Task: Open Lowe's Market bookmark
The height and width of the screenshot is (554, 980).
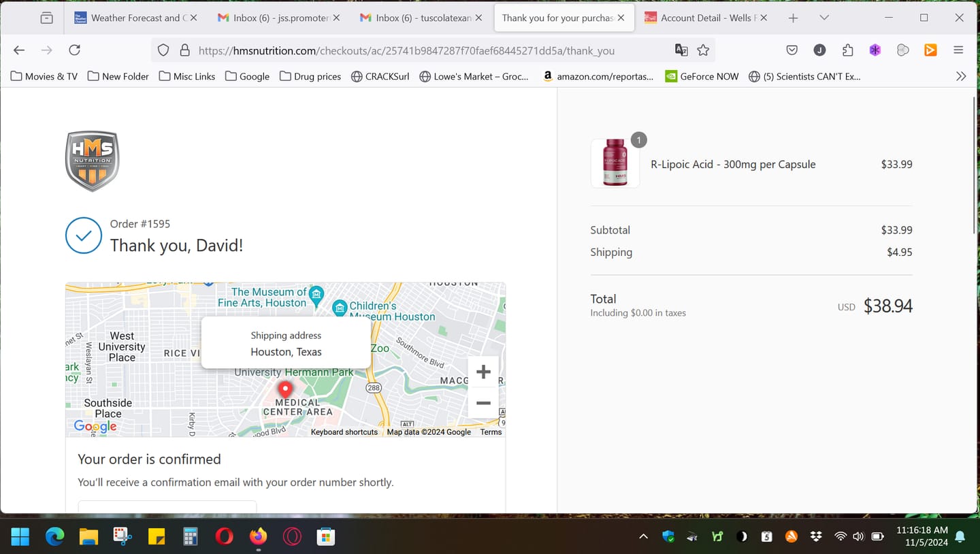Action: pyautogui.click(x=474, y=76)
